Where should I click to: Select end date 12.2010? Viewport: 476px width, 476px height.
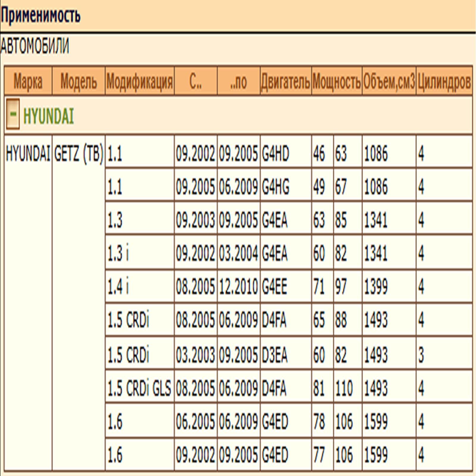(x=239, y=286)
